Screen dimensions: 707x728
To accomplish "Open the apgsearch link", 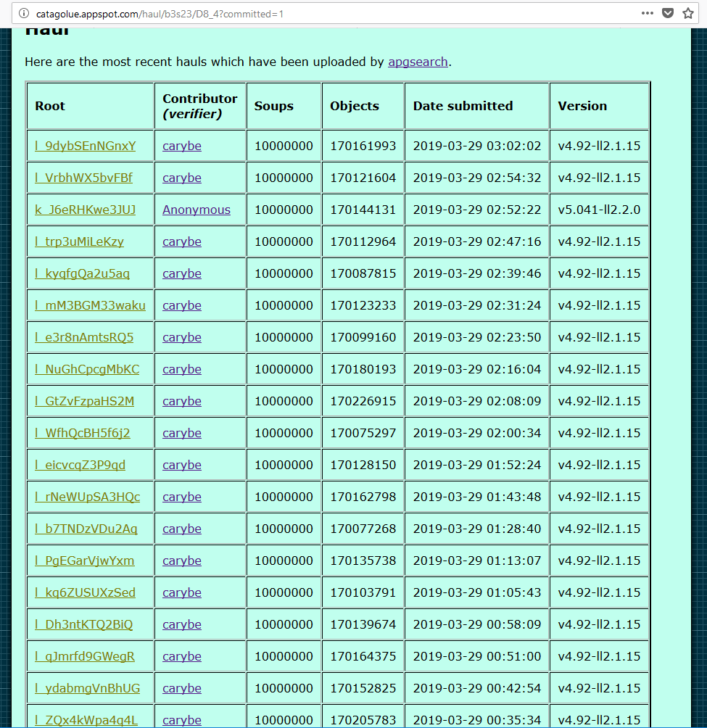I will pyautogui.click(x=418, y=62).
